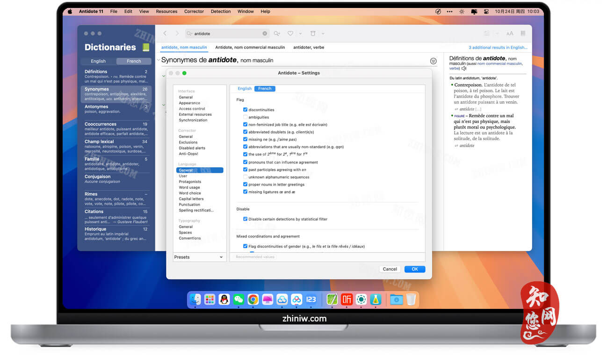The height and width of the screenshot is (364, 607).
Task: Select antidoter, verbe tab
Action: (x=309, y=47)
